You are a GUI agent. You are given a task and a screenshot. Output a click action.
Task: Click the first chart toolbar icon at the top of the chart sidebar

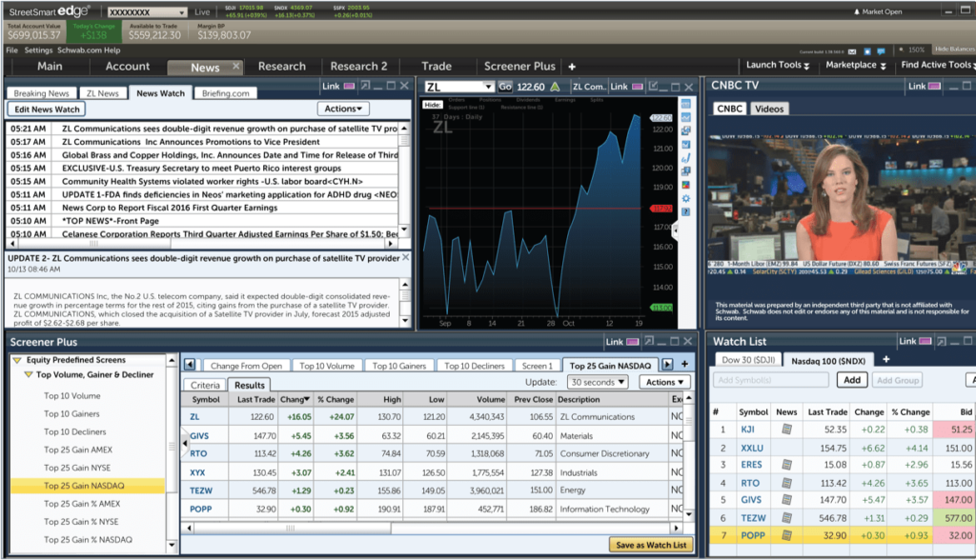(x=685, y=104)
